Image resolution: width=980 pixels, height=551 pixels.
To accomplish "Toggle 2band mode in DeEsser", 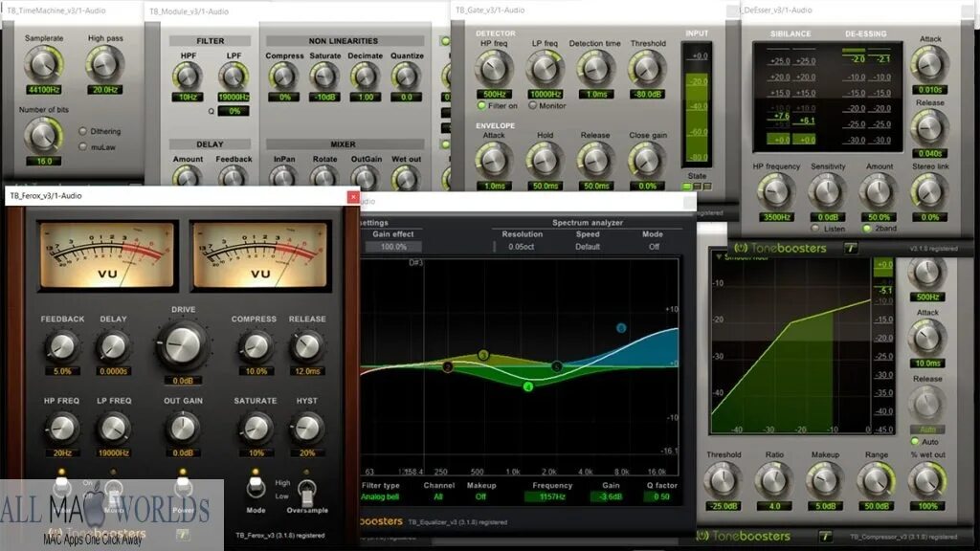I will (x=866, y=229).
